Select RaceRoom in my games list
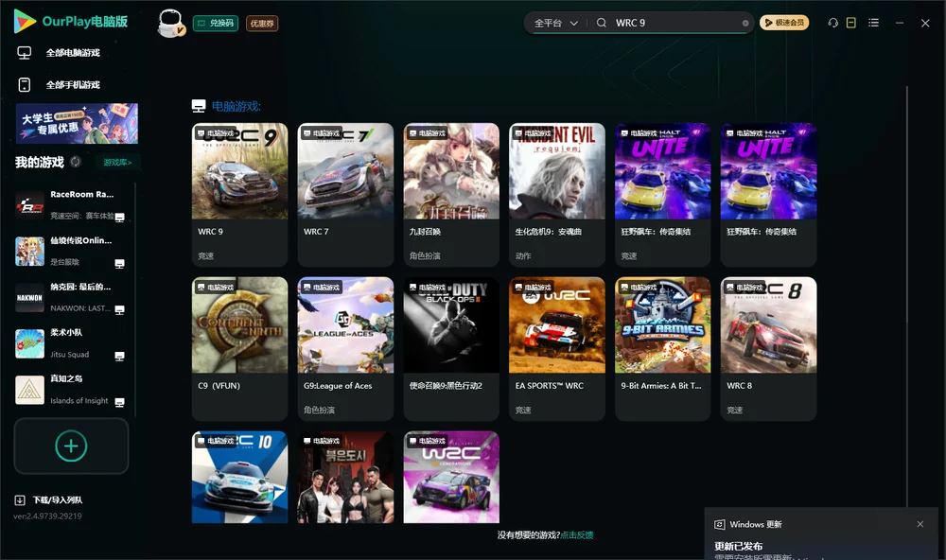The width and height of the screenshot is (946, 560). tap(71, 205)
